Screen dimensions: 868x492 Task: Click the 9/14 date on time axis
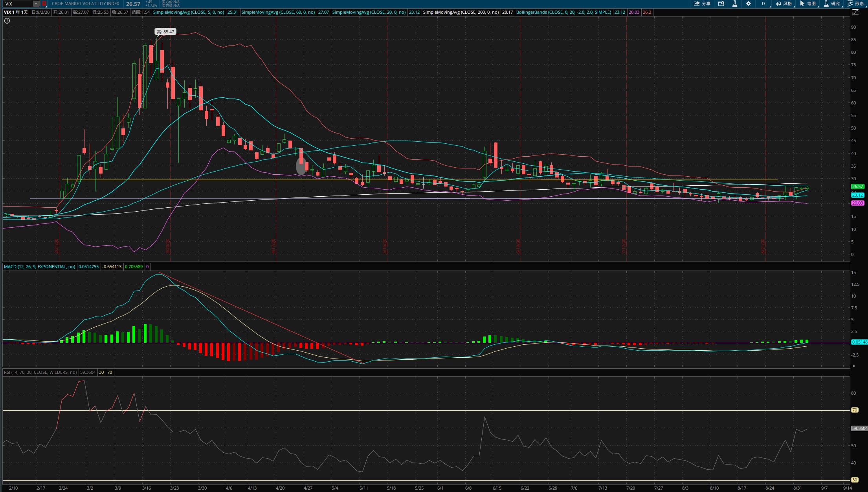[848, 488]
